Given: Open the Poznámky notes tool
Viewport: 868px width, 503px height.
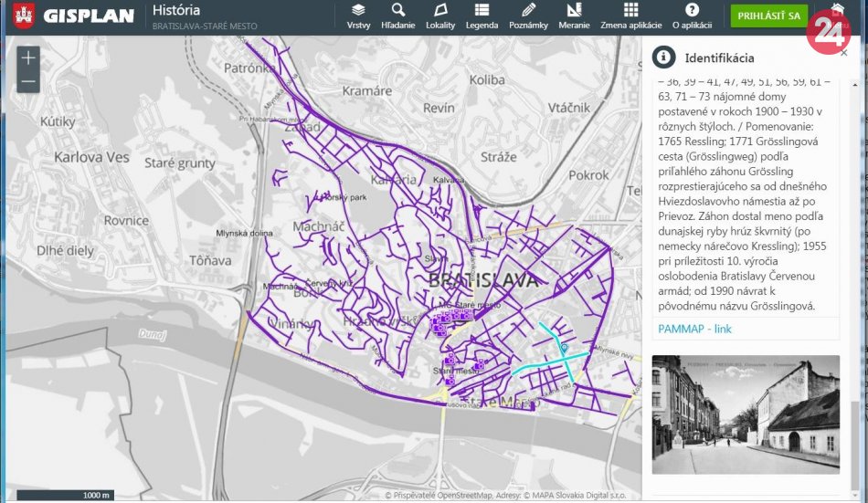Looking at the screenshot, I should [528, 16].
